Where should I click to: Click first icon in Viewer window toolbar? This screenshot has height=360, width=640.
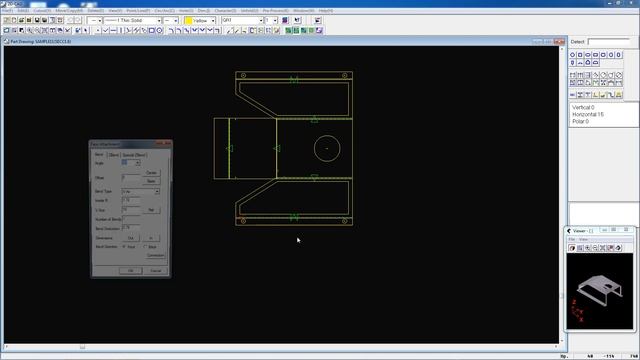(572, 248)
